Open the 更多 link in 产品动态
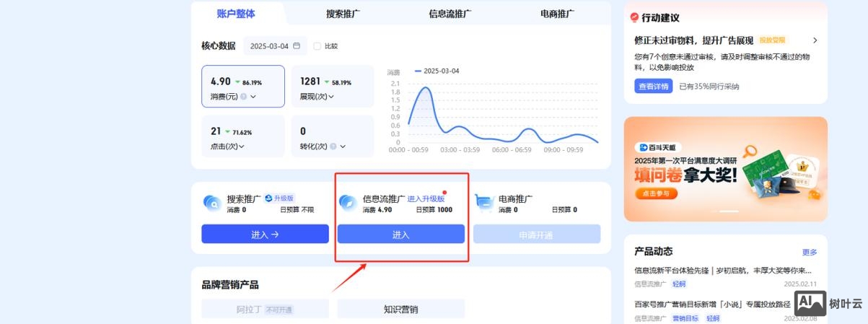This screenshot has width=868, height=324. click(810, 253)
